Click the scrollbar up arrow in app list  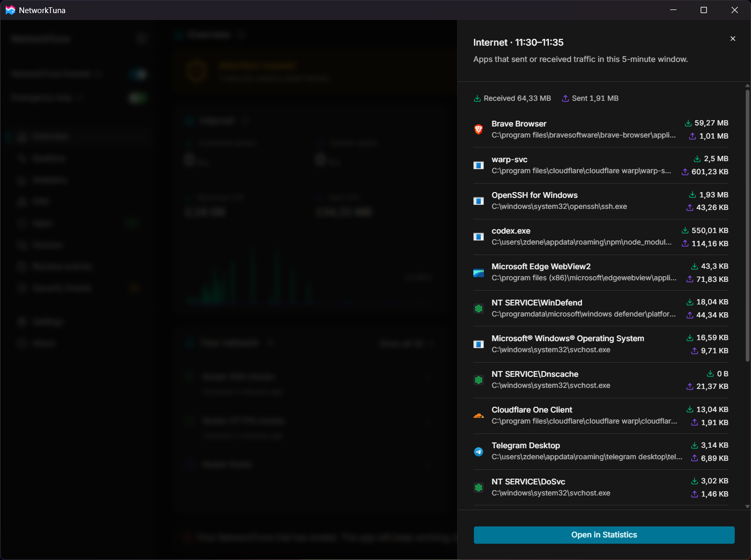click(x=747, y=86)
